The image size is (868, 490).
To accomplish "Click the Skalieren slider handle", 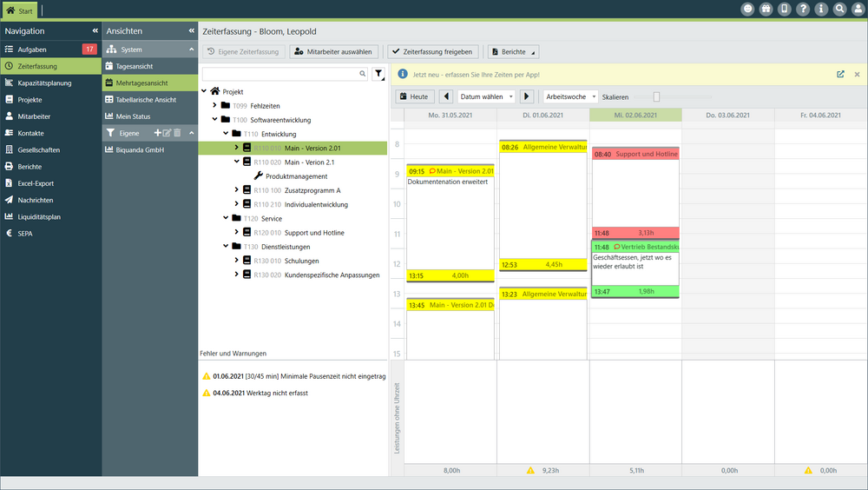I will point(656,96).
